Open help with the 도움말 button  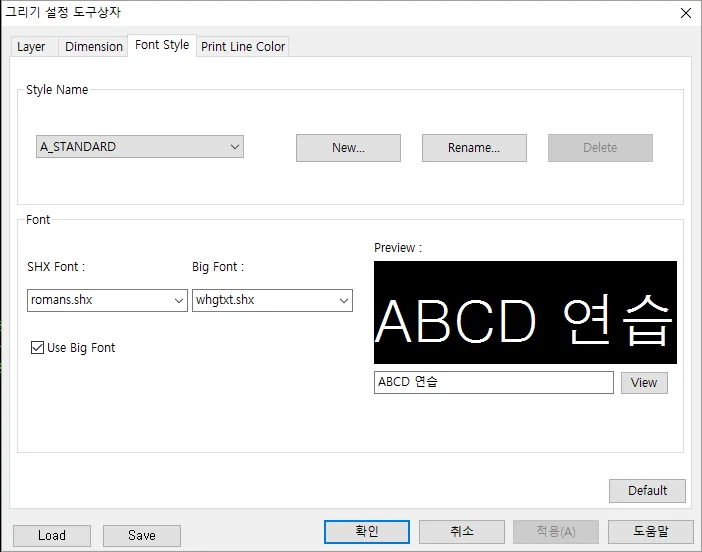point(651,532)
